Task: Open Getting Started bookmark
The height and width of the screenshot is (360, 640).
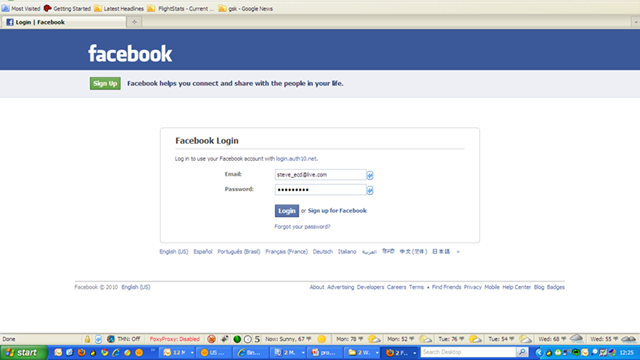Action: pyautogui.click(x=67, y=8)
